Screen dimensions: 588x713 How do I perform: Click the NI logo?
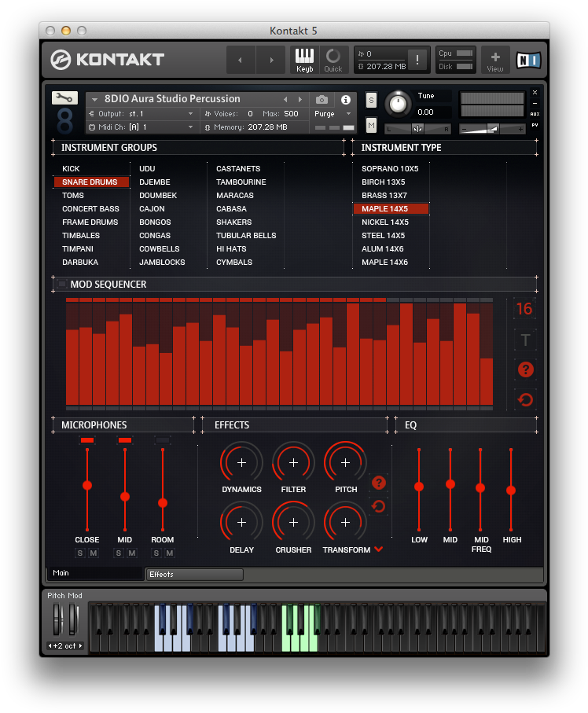528,60
